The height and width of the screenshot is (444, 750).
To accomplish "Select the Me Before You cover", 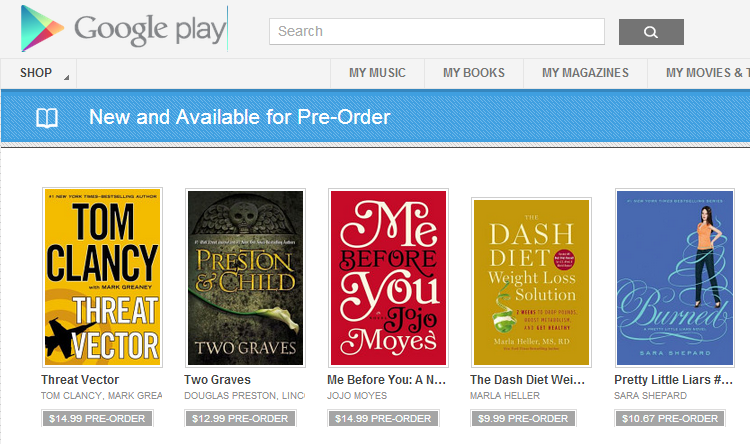I will [388, 277].
